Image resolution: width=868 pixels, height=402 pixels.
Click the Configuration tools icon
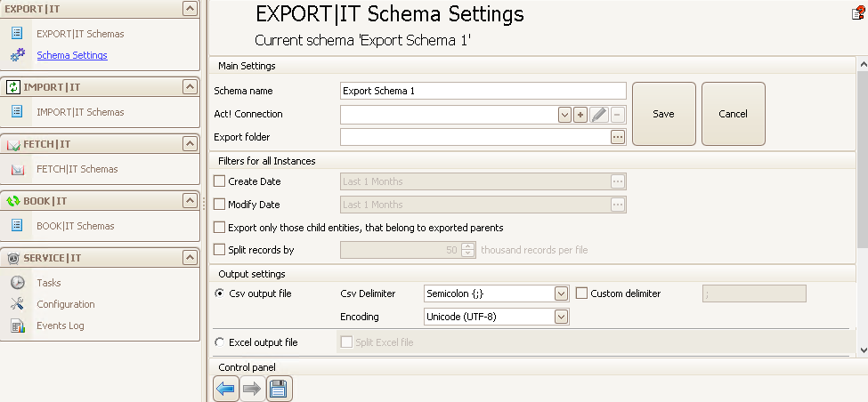pos(18,303)
